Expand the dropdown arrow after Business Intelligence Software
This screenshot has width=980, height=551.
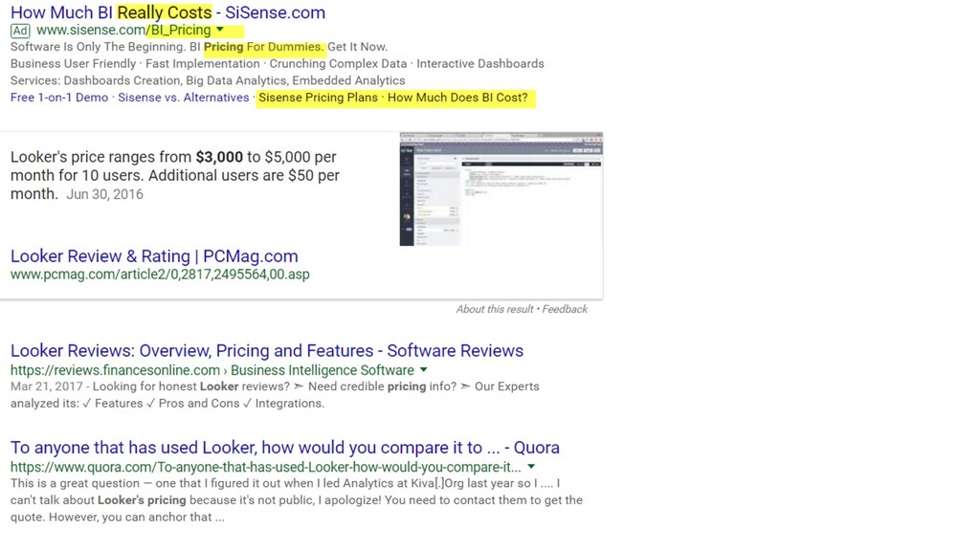click(x=424, y=370)
